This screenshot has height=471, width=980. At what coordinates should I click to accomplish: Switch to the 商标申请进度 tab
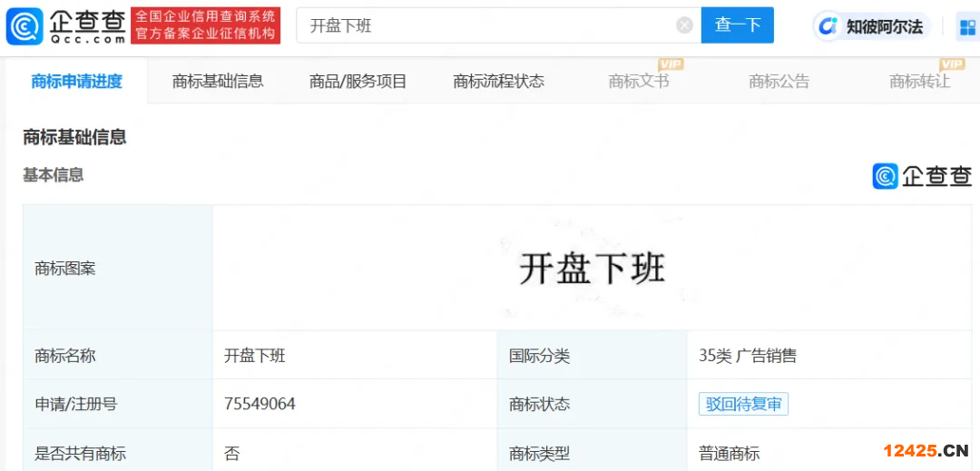(76, 82)
